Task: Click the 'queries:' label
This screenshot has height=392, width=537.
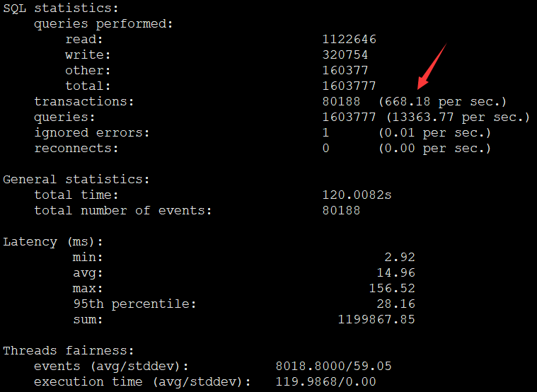Action: [64, 117]
